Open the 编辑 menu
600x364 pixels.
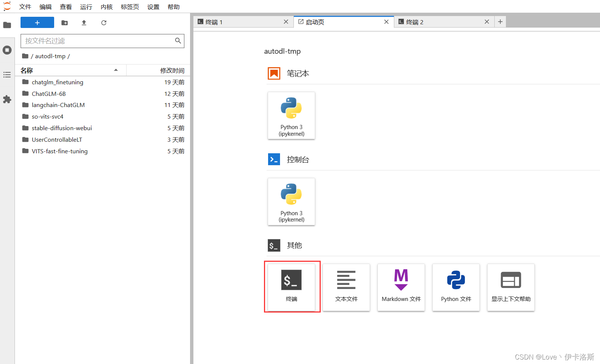45,7
